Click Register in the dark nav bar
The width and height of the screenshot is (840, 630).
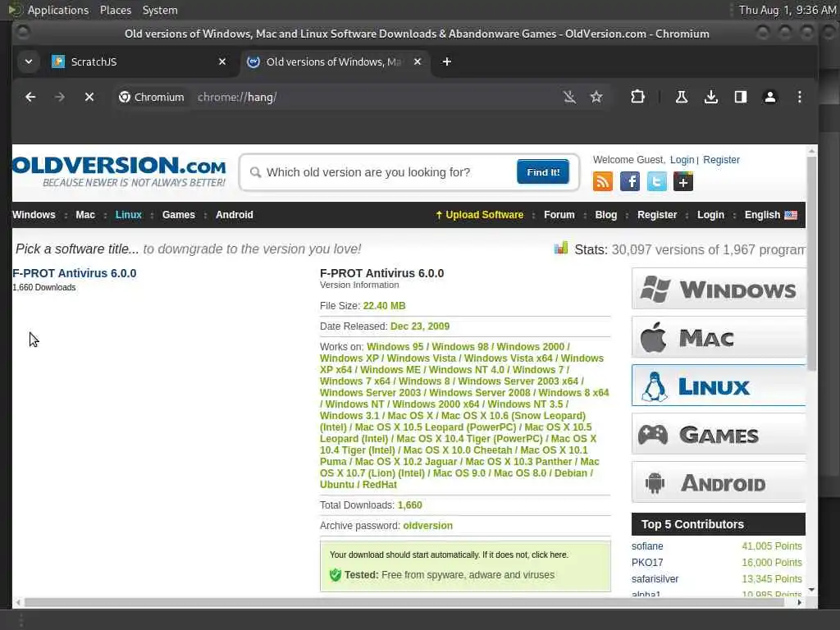pyautogui.click(x=657, y=215)
